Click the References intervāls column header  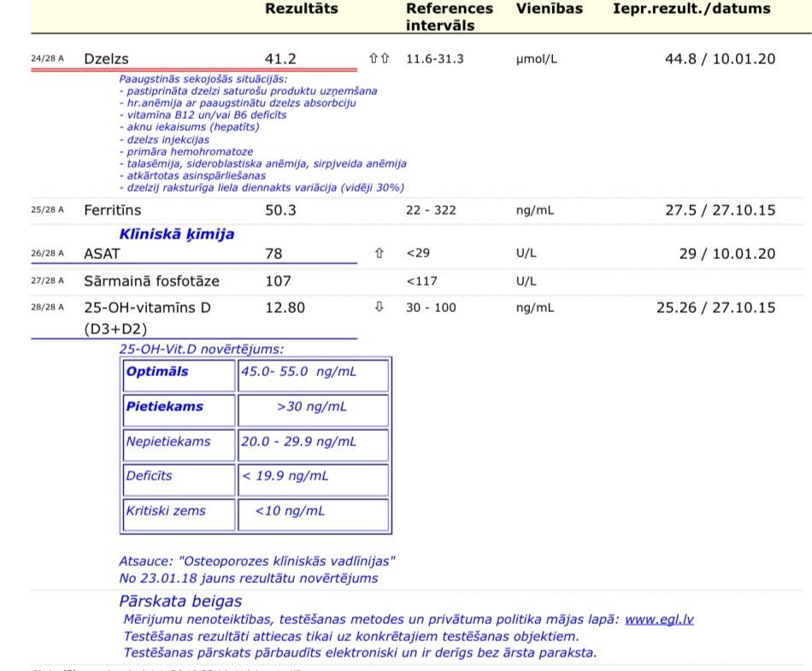tap(449, 16)
